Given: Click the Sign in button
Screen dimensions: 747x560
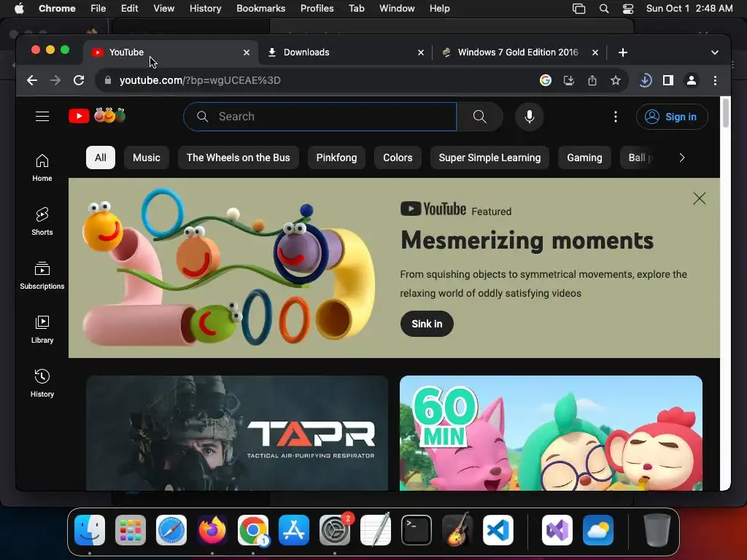Looking at the screenshot, I should click(672, 117).
